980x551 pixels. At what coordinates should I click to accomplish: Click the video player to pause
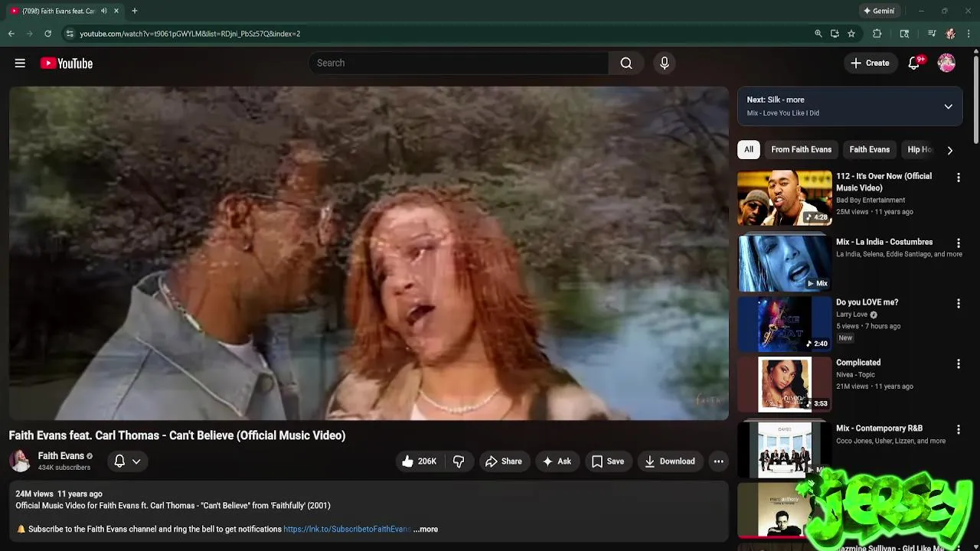point(369,253)
